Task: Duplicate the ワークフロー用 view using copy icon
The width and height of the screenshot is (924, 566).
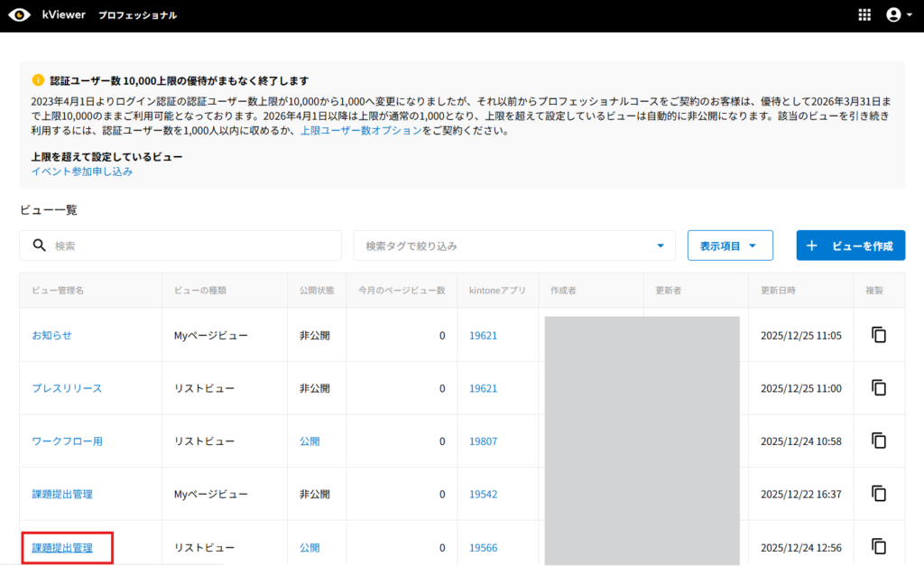Action: click(x=879, y=441)
